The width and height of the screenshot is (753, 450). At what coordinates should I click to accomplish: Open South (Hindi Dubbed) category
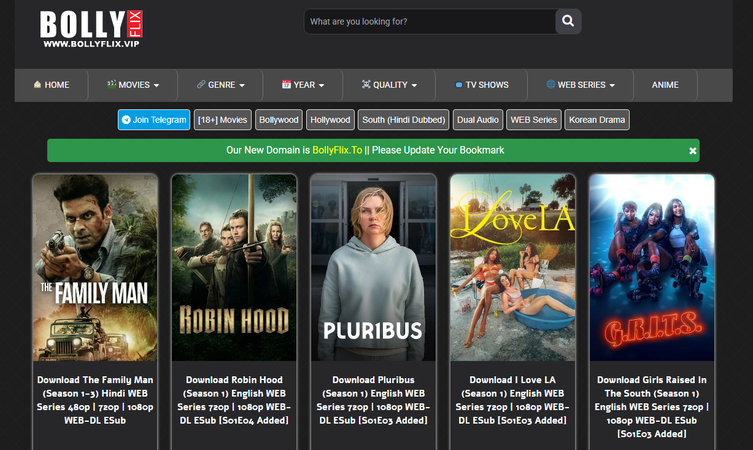(403, 120)
